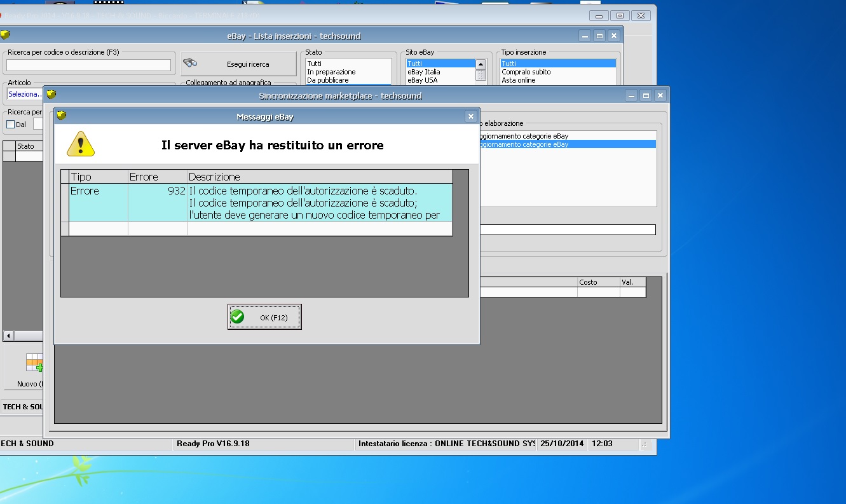Click the green checkmark icon on the OK button
Viewport: 846px width, 504px height.
pyautogui.click(x=238, y=317)
